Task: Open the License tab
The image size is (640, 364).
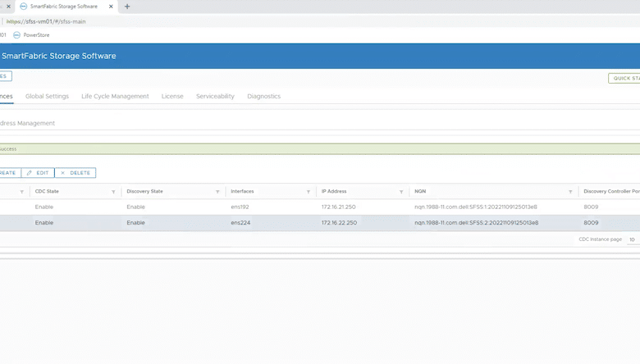Action: pyautogui.click(x=172, y=96)
